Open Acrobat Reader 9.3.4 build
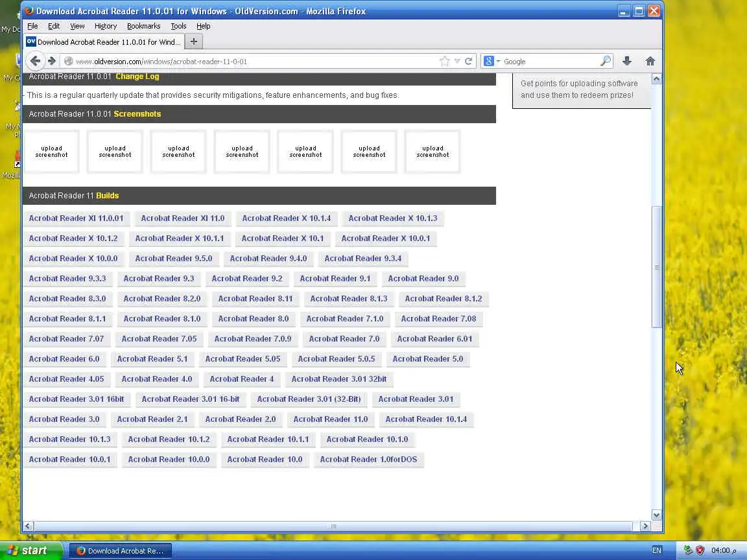This screenshot has width=747, height=560. click(x=363, y=258)
